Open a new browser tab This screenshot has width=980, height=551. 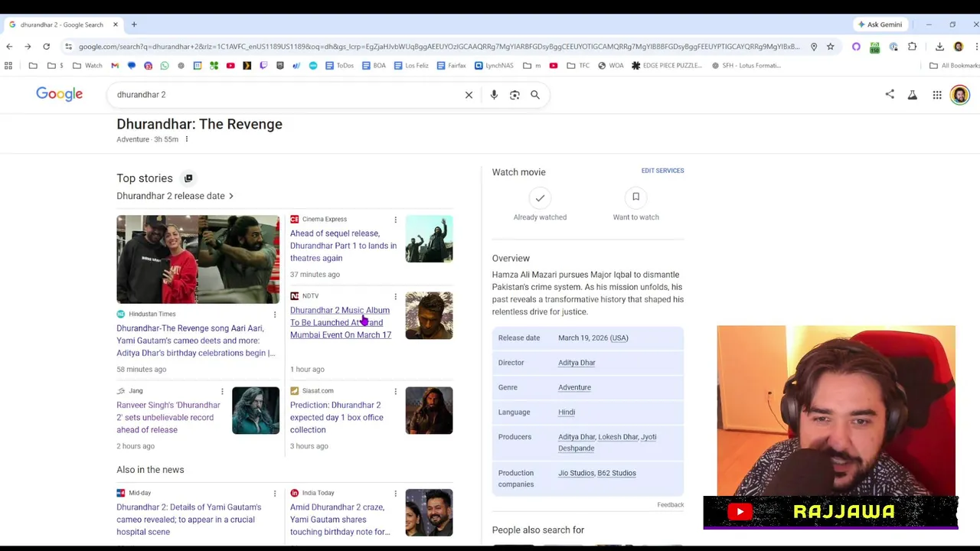134,24
